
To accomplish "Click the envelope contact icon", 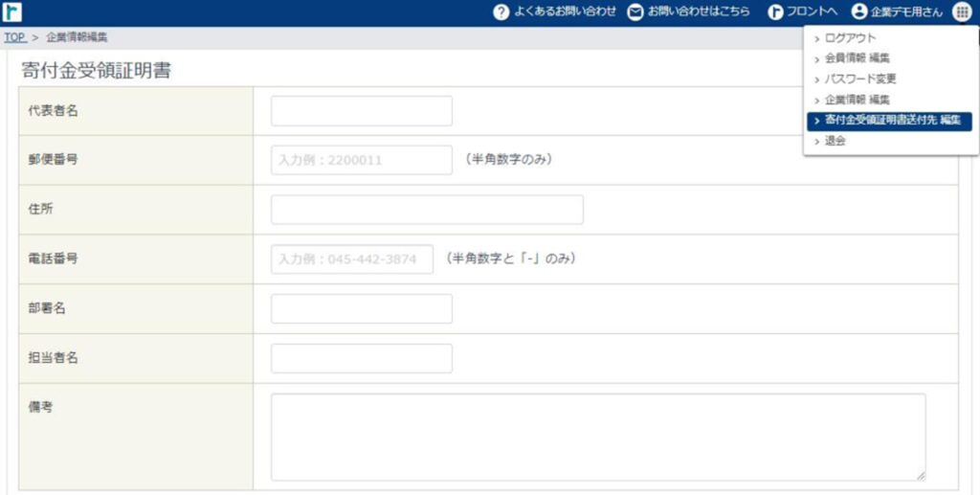I will (x=635, y=12).
